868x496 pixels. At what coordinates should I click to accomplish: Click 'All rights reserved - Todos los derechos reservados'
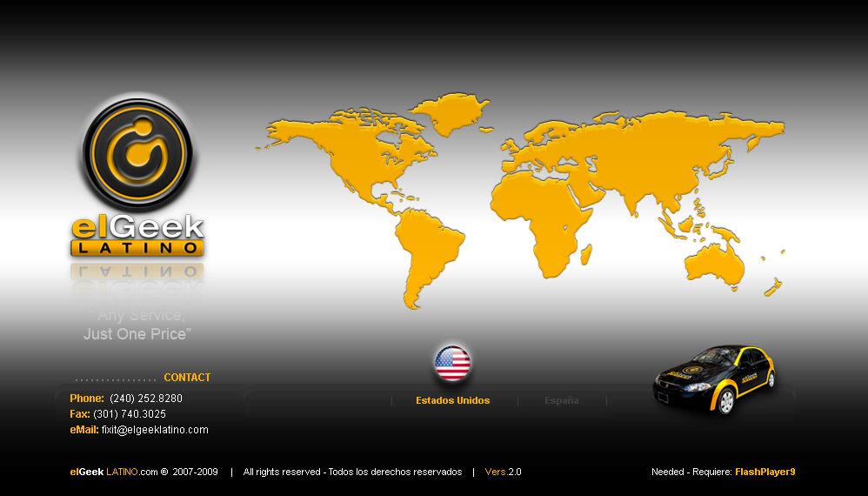click(352, 472)
